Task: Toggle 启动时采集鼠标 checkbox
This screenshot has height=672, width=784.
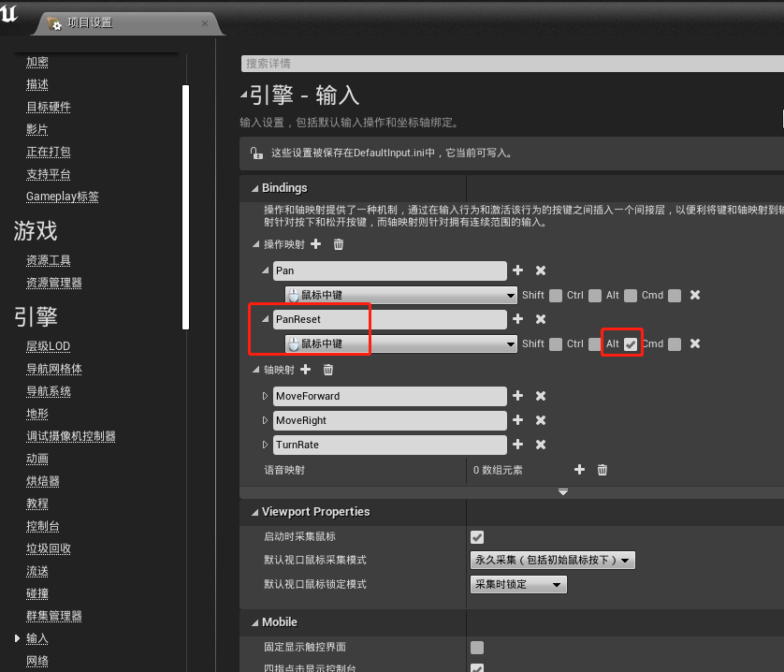Action: tap(477, 537)
